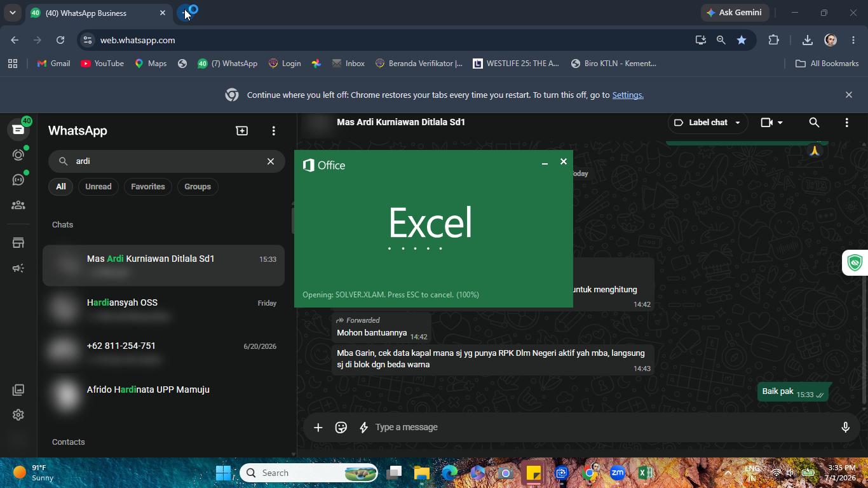Open the Maps bookmark
This screenshot has width=868, height=488.
click(x=151, y=64)
